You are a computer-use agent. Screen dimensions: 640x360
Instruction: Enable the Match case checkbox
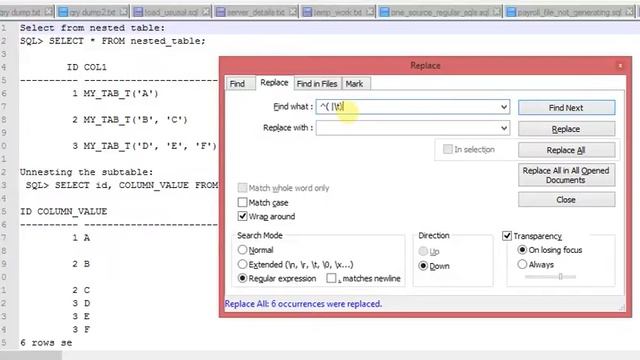[x=242, y=202]
